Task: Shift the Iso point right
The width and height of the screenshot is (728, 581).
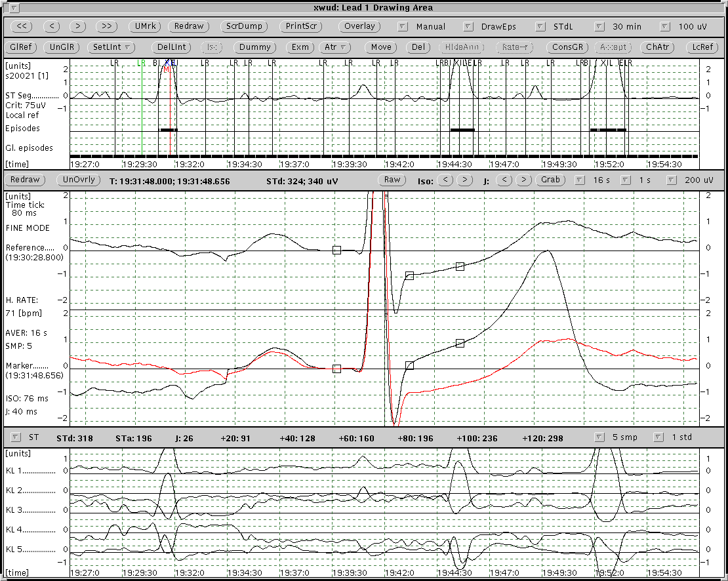Action: [464, 180]
